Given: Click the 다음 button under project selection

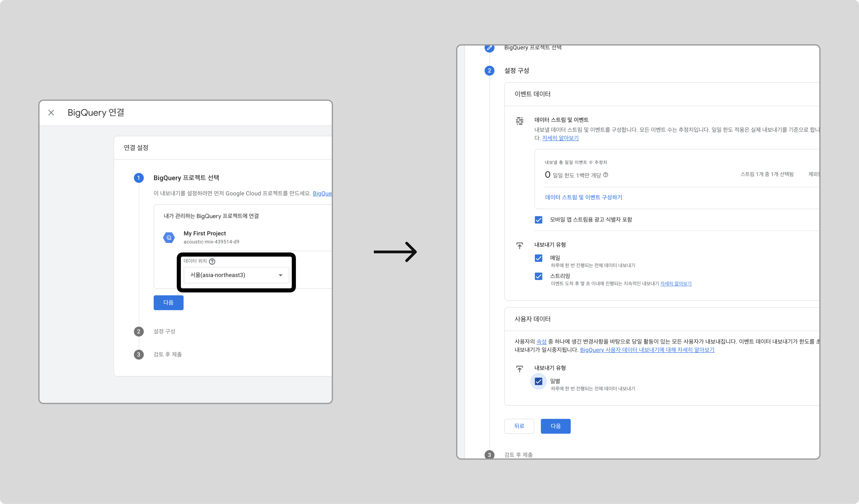Looking at the screenshot, I should (x=168, y=303).
